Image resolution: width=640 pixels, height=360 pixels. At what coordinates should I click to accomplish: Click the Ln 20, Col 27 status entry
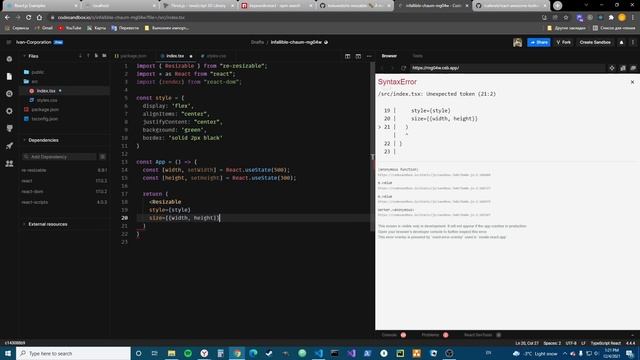point(527,343)
